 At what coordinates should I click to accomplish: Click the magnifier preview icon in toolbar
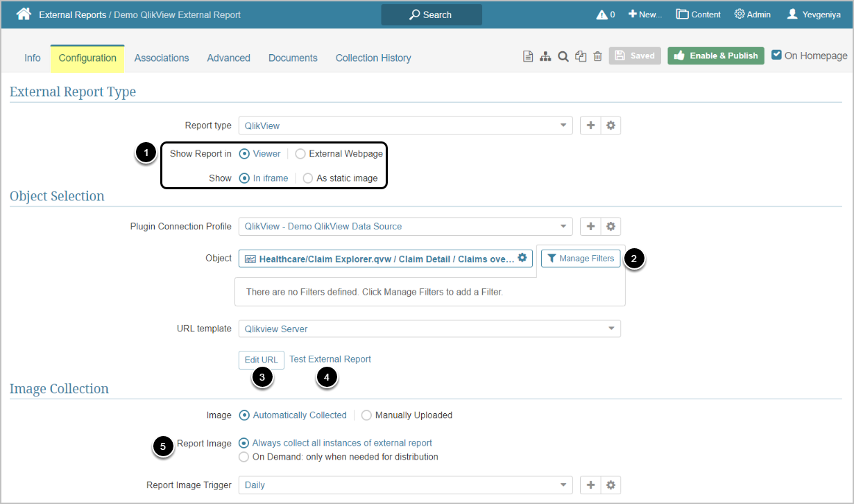coord(563,57)
